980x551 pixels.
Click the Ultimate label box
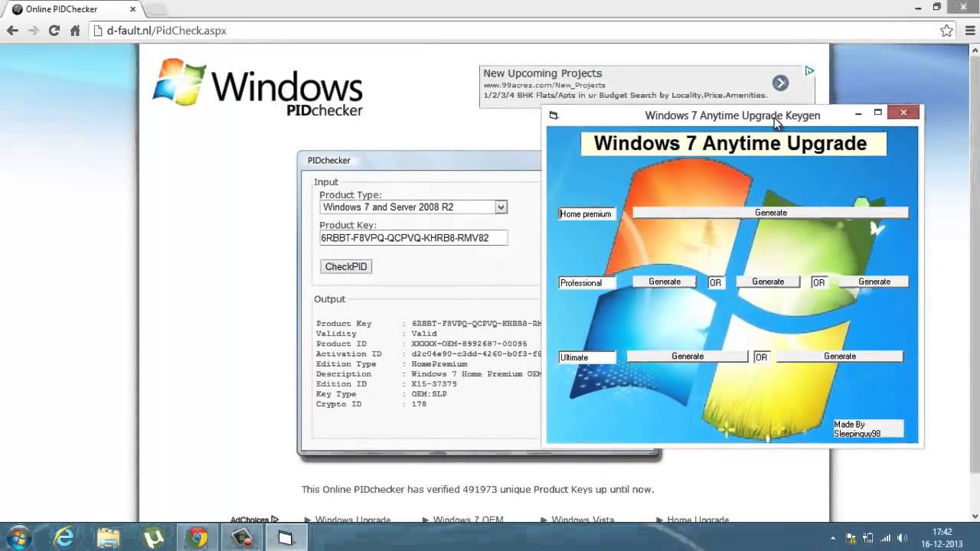(x=587, y=357)
